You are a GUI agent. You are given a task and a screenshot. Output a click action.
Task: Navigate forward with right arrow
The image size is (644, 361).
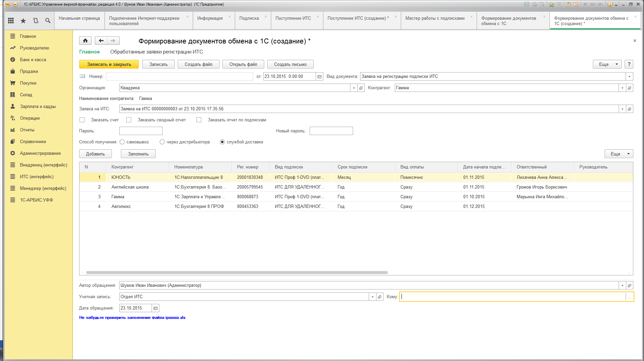[113, 40]
